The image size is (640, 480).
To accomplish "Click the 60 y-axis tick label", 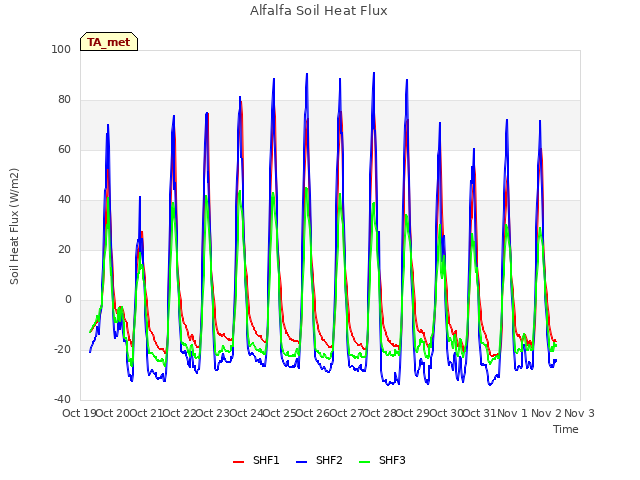I will (64, 149).
